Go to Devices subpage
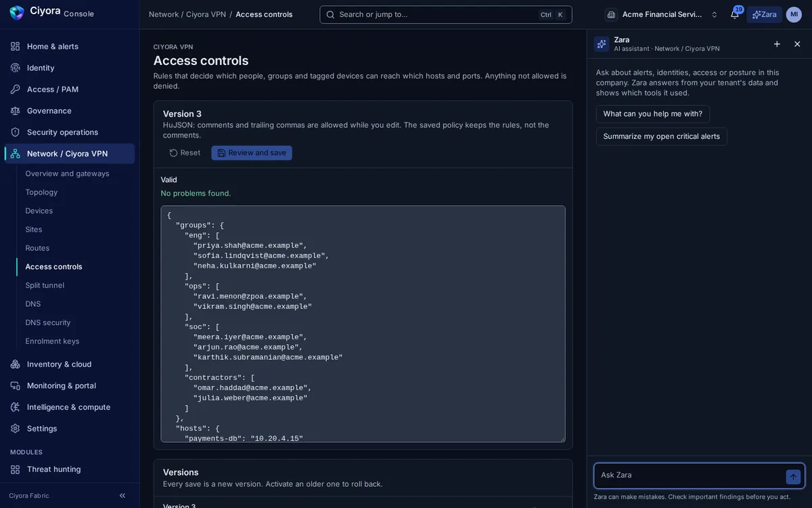This screenshot has width=812, height=508. tap(75, 211)
